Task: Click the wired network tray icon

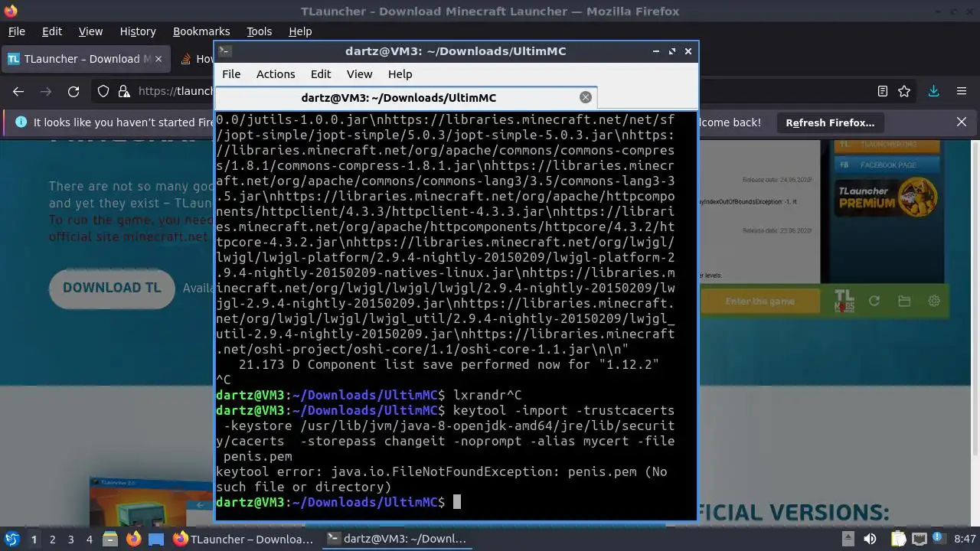Action: (920, 539)
